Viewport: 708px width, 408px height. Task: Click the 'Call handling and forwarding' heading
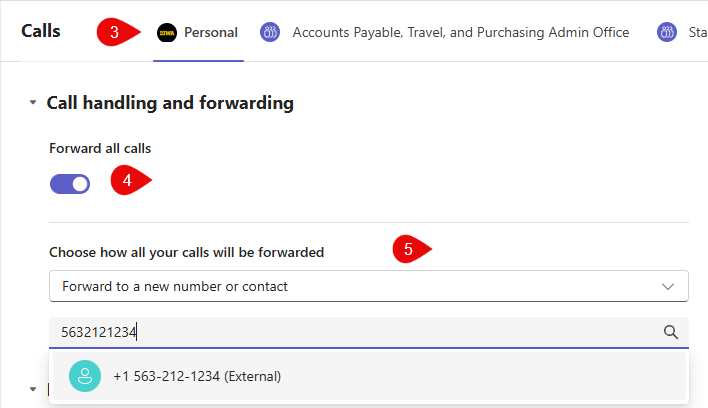pos(170,102)
